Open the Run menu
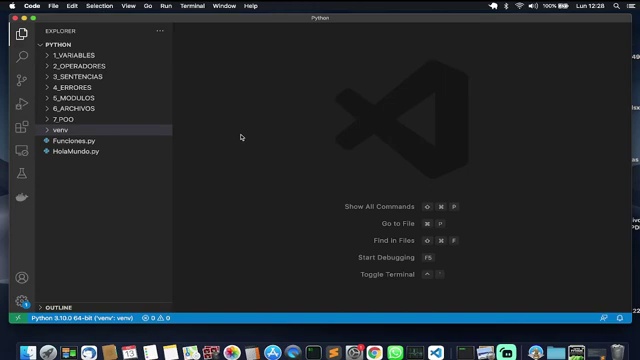 point(166,6)
